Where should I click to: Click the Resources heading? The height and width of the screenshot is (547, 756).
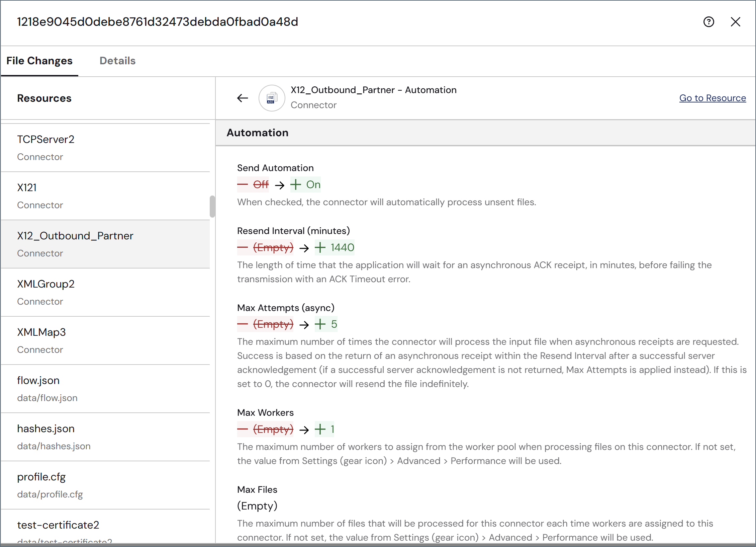(44, 98)
